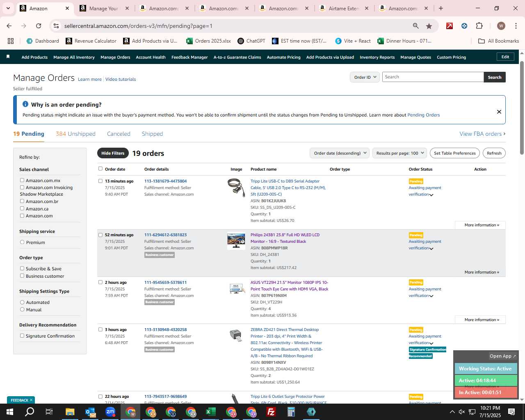The width and height of the screenshot is (525, 420).
Task: Open the Windows notification center icon
Action: pos(511,412)
